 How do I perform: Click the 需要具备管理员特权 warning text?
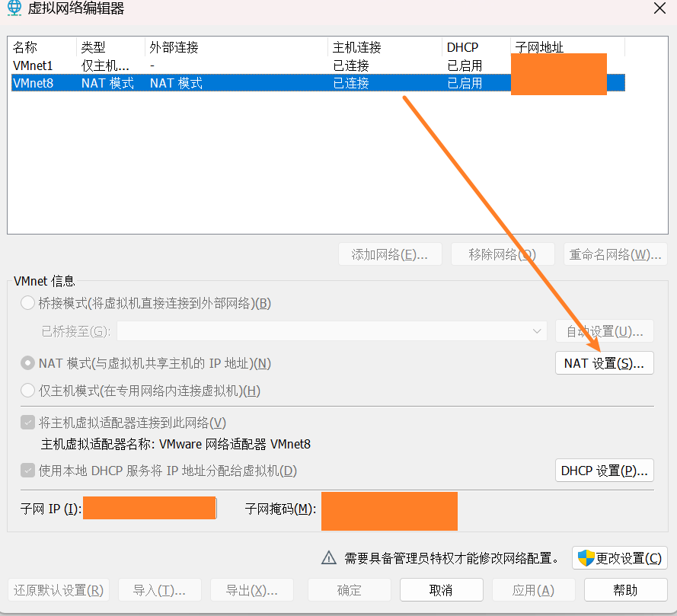(451, 558)
